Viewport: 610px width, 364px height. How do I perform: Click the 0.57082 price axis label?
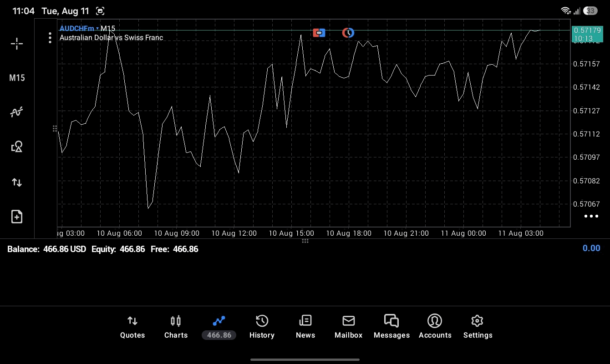(586, 181)
